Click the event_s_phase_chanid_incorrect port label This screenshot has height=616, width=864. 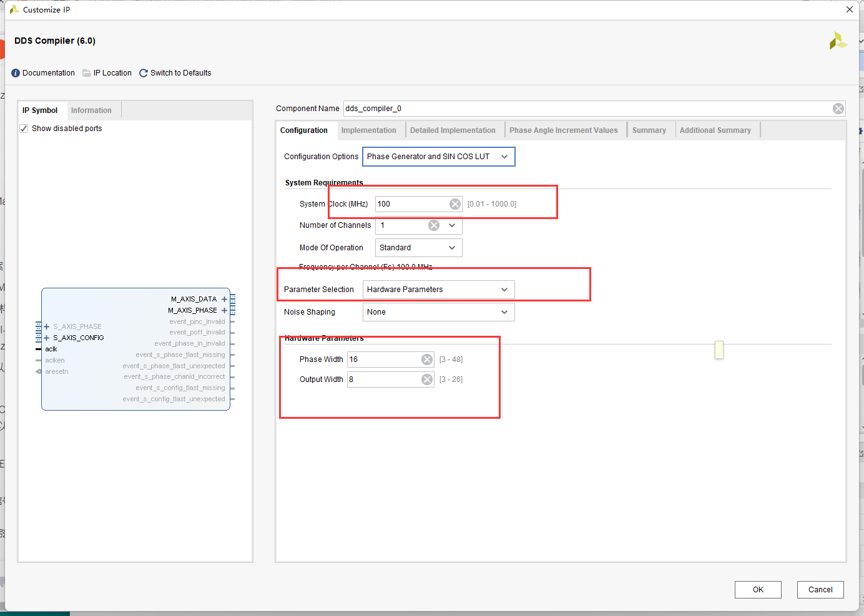pos(174,377)
